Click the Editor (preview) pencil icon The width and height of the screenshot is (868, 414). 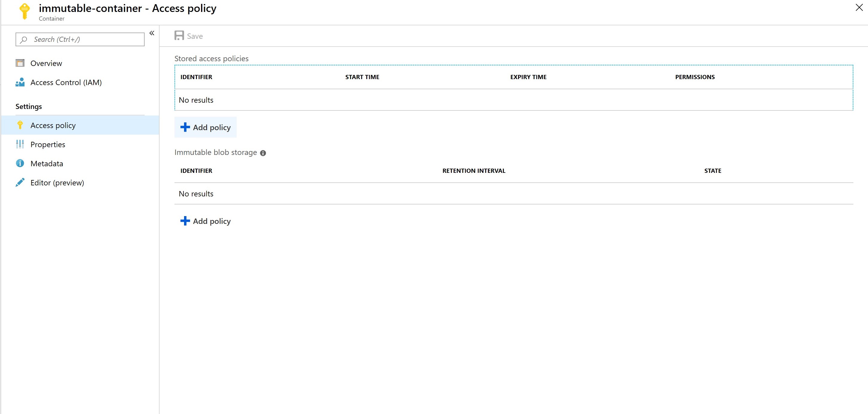[x=20, y=182]
